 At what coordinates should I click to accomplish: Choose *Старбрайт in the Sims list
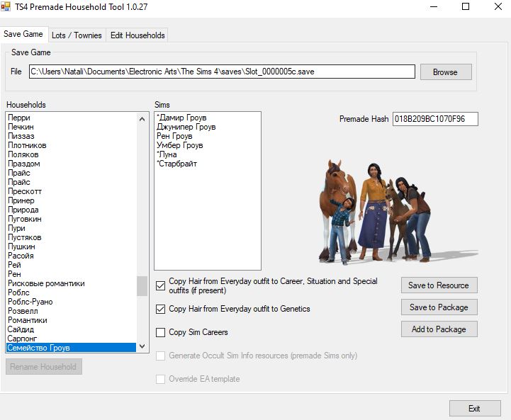(177, 164)
